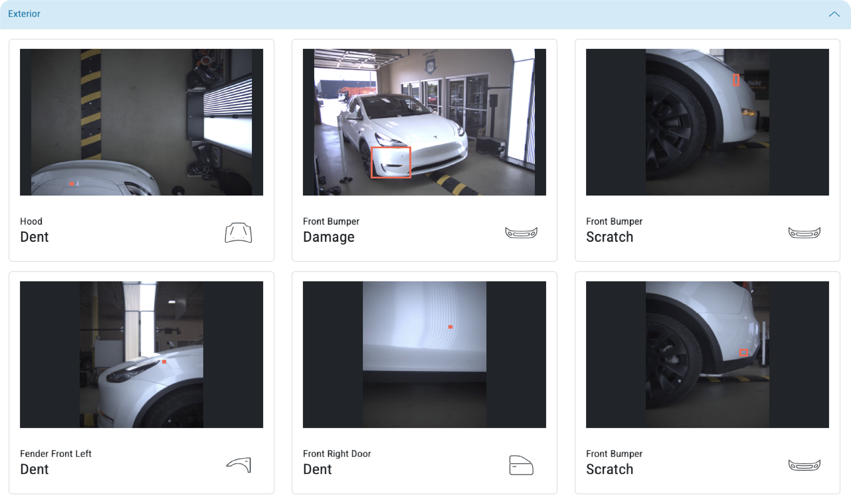Click the front left fender icon
This screenshot has height=504, width=851.
click(239, 465)
